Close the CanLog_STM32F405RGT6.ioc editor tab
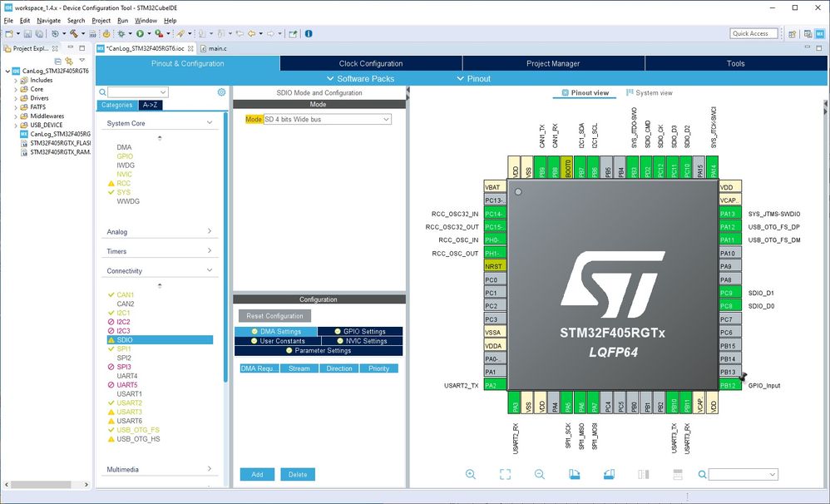Viewport: 830px width, 504px height. [190, 48]
